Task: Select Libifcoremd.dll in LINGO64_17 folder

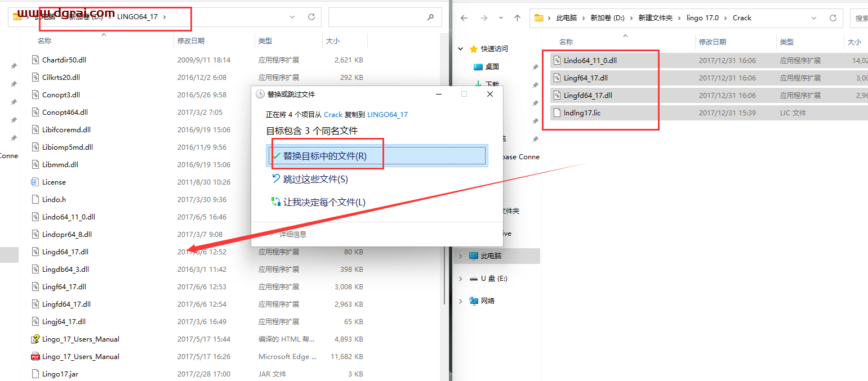Action: click(x=66, y=129)
